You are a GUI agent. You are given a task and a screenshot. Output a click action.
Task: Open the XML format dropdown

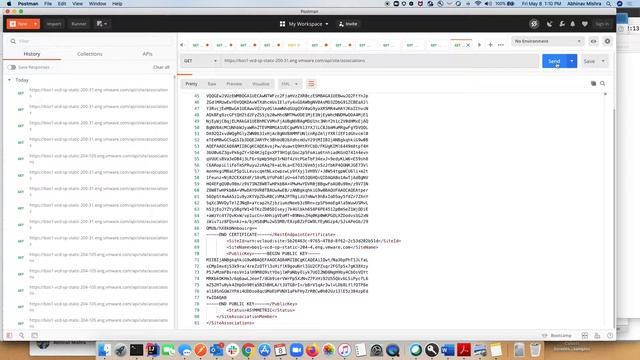coord(290,84)
